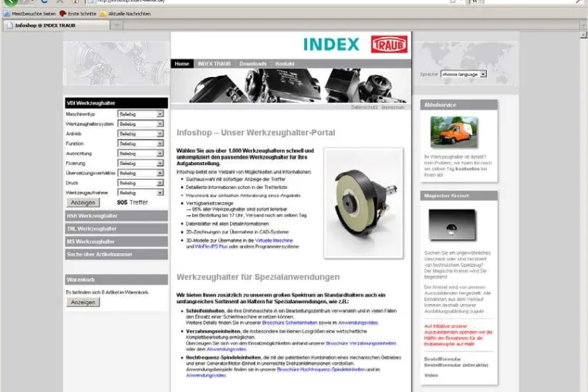Open the Downloads menu item
Screen dimensions: 588x392
[x=253, y=64]
